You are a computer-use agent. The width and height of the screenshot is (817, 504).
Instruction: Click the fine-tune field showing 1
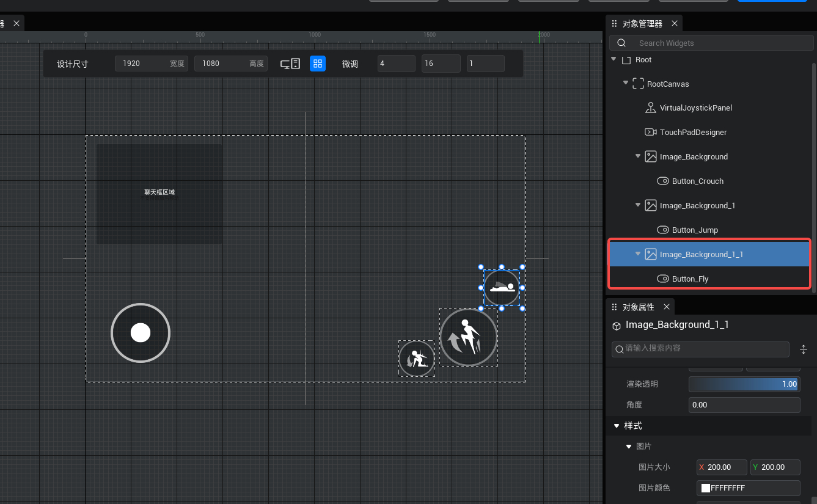(x=485, y=64)
